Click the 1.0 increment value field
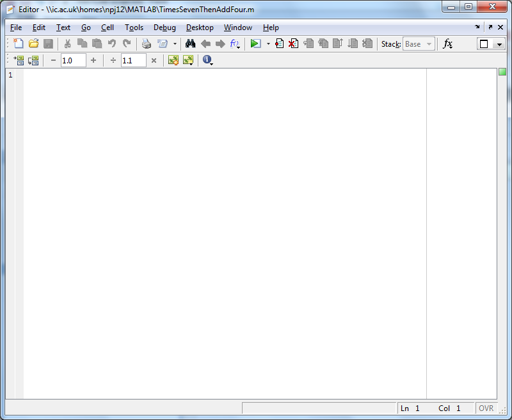512x420 pixels. click(74, 60)
